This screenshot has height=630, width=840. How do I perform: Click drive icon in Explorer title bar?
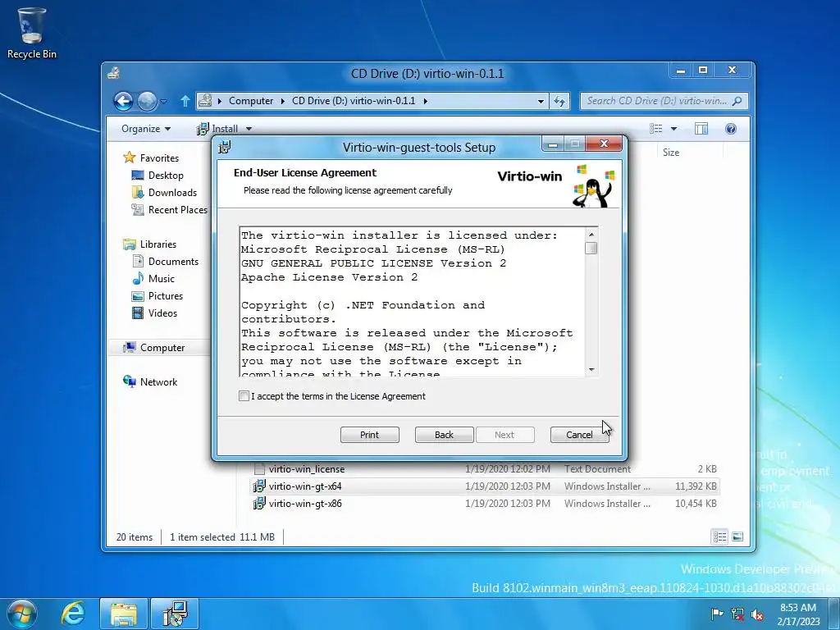[x=113, y=73]
